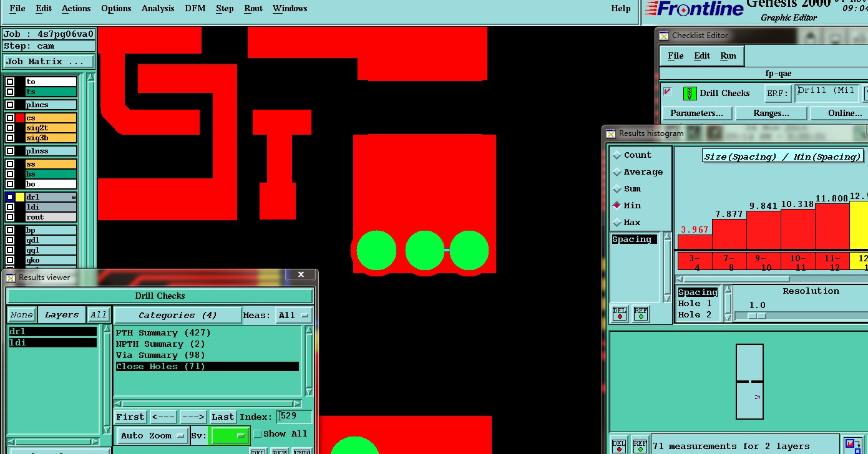868x454 pixels.
Task: Click the small grid marker on drl row
Action: 74,197
